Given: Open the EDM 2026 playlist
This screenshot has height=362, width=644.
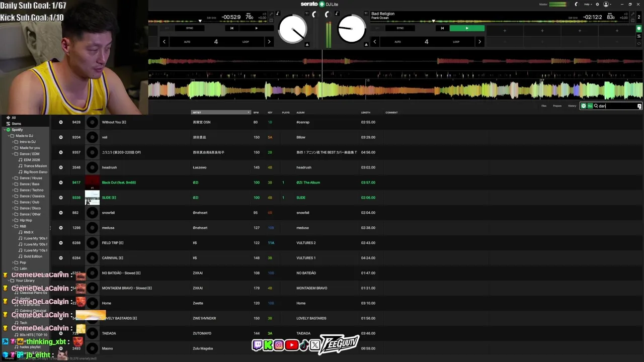Looking at the screenshot, I should click(32, 160).
